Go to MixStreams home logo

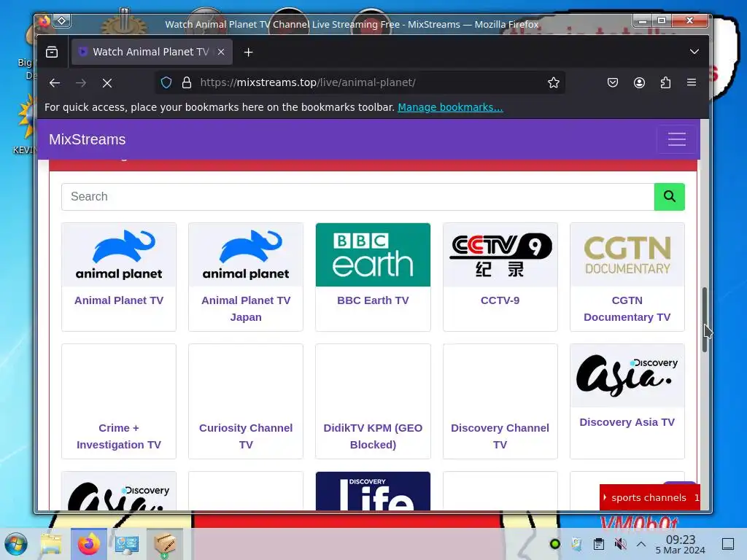(88, 139)
